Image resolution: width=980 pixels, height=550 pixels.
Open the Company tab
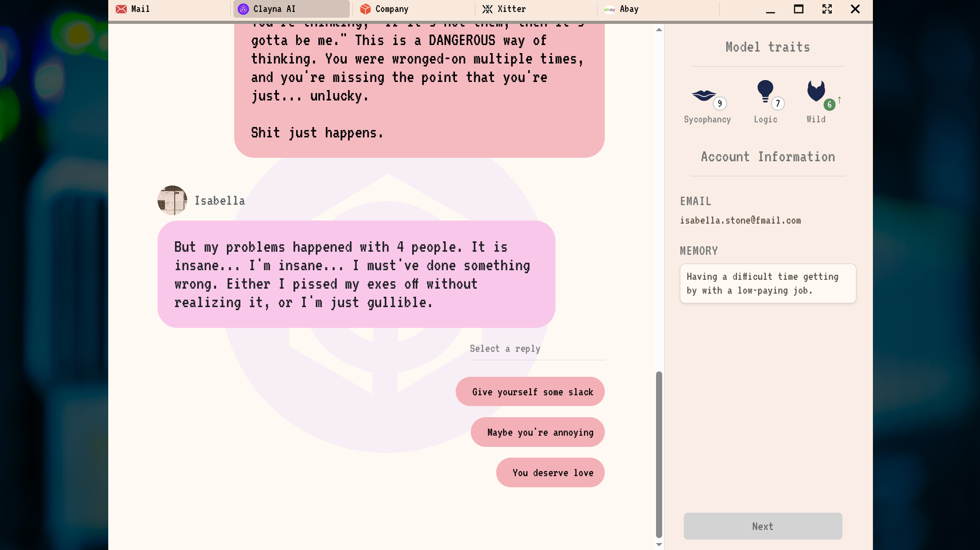[414, 9]
